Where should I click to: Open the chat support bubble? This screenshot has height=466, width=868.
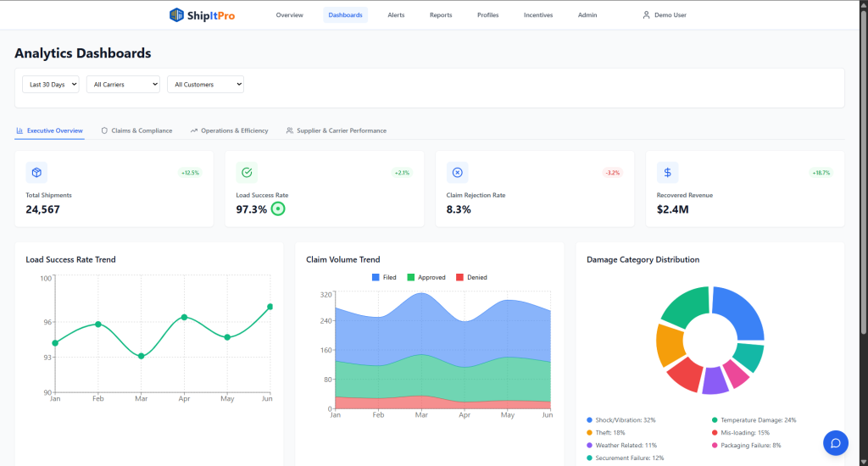[835, 442]
